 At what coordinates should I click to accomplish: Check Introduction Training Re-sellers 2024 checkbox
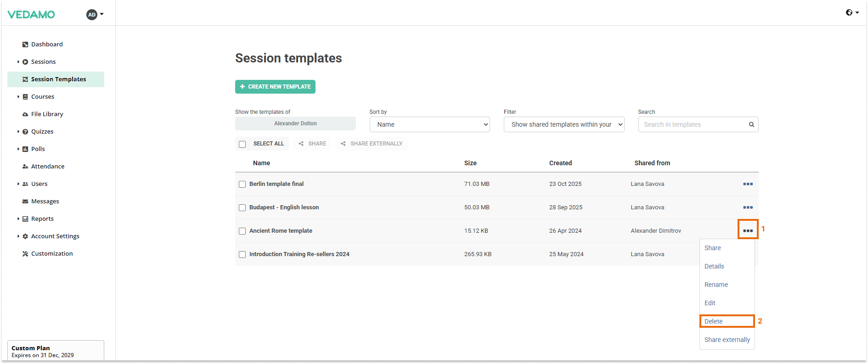242,255
